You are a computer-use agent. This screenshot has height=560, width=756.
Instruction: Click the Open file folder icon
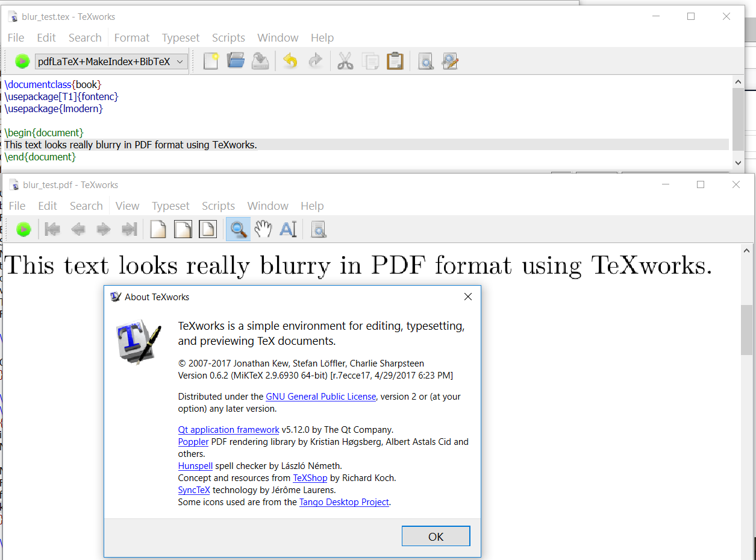[x=236, y=61]
